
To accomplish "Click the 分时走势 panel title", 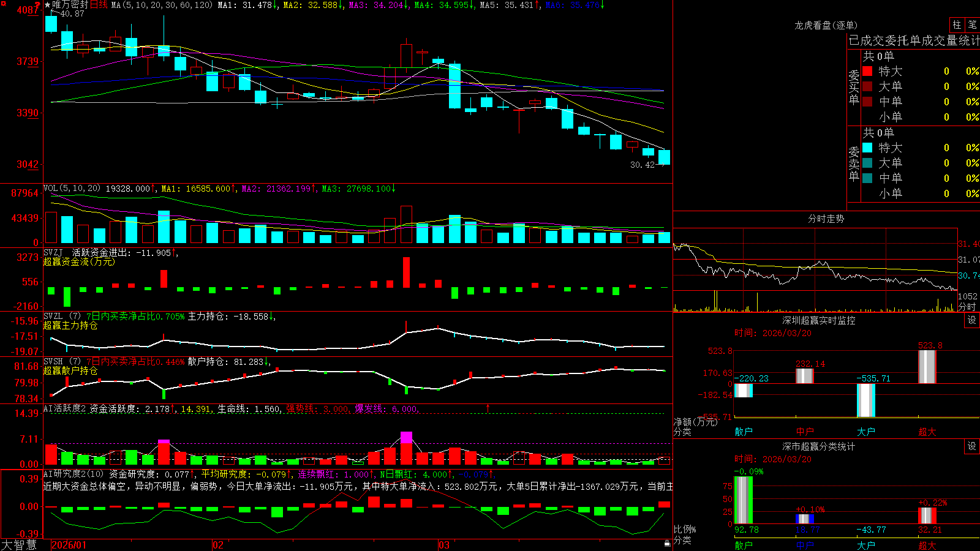I will coord(826,219).
